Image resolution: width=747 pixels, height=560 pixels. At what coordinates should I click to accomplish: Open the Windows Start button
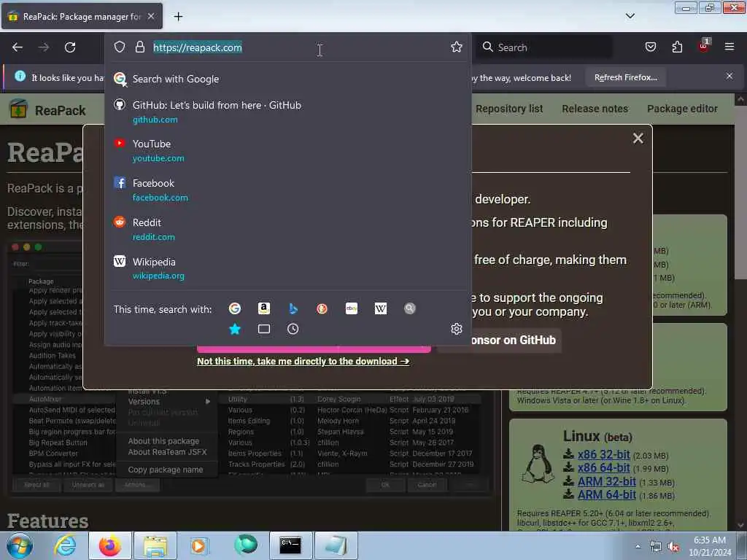[x=18, y=545]
